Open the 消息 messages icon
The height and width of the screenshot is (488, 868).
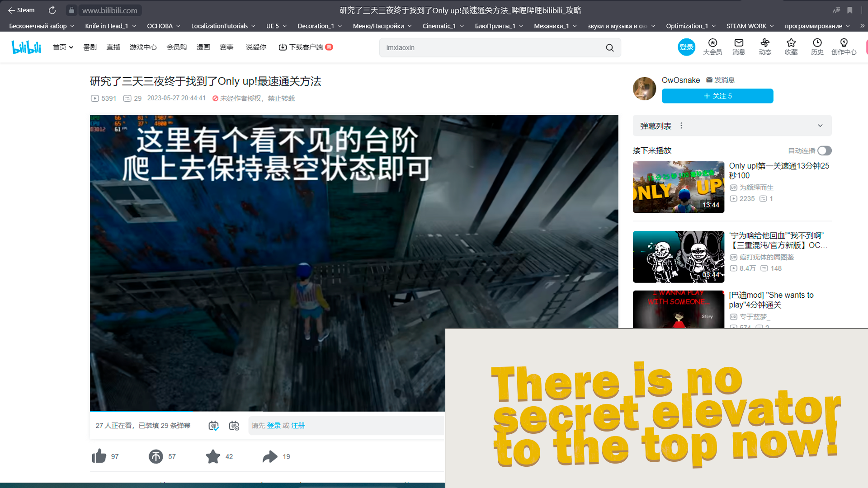tap(739, 47)
